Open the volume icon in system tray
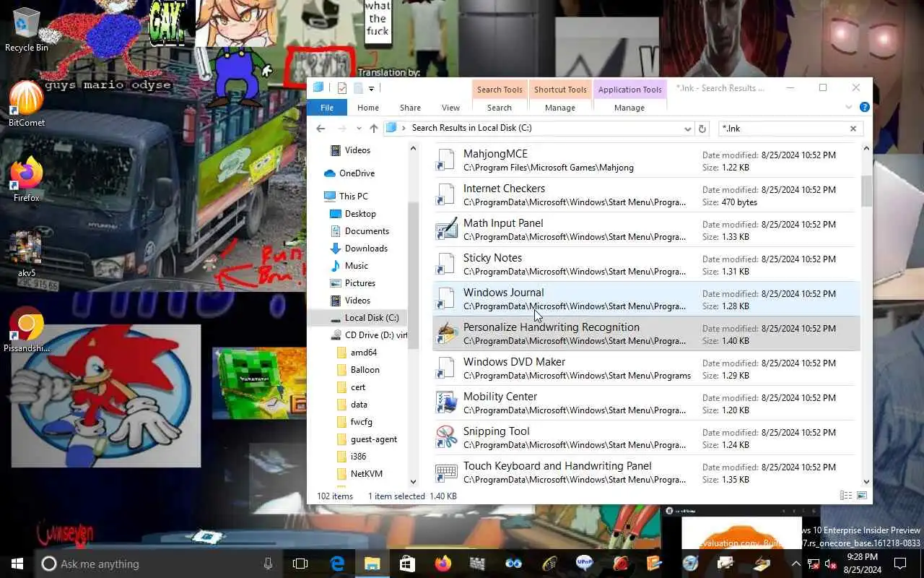 (x=830, y=564)
